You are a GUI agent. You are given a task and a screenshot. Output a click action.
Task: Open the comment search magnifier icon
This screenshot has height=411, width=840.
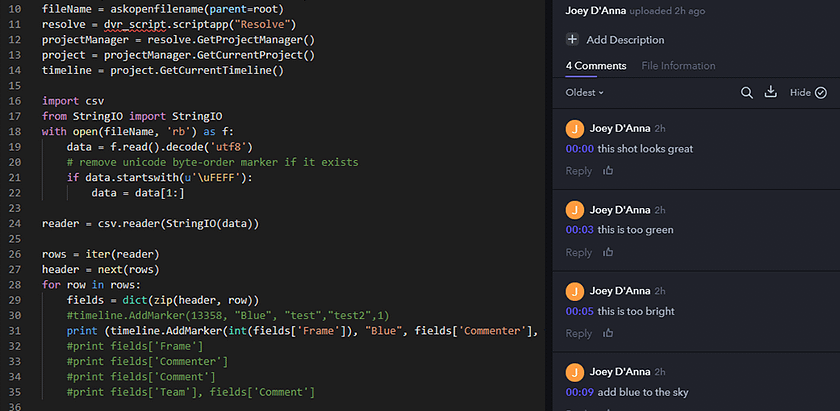pos(747,93)
